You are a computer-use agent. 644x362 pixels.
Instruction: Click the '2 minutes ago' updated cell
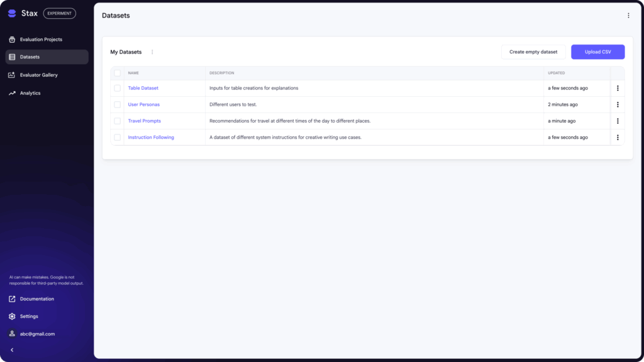563,105
